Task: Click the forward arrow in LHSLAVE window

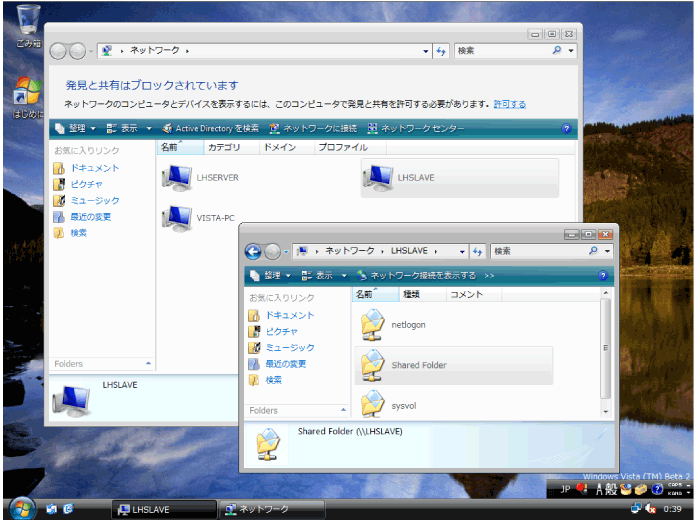Action: [272, 252]
